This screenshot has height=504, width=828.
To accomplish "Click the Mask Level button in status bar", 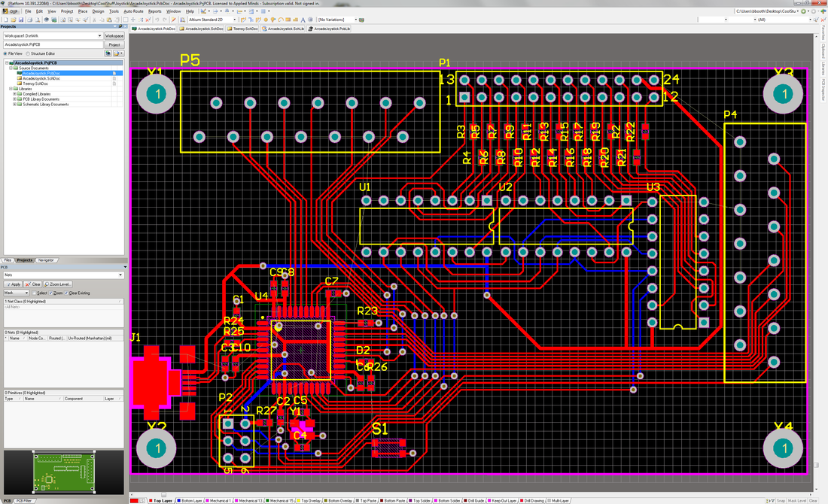I will [x=797, y=501].
